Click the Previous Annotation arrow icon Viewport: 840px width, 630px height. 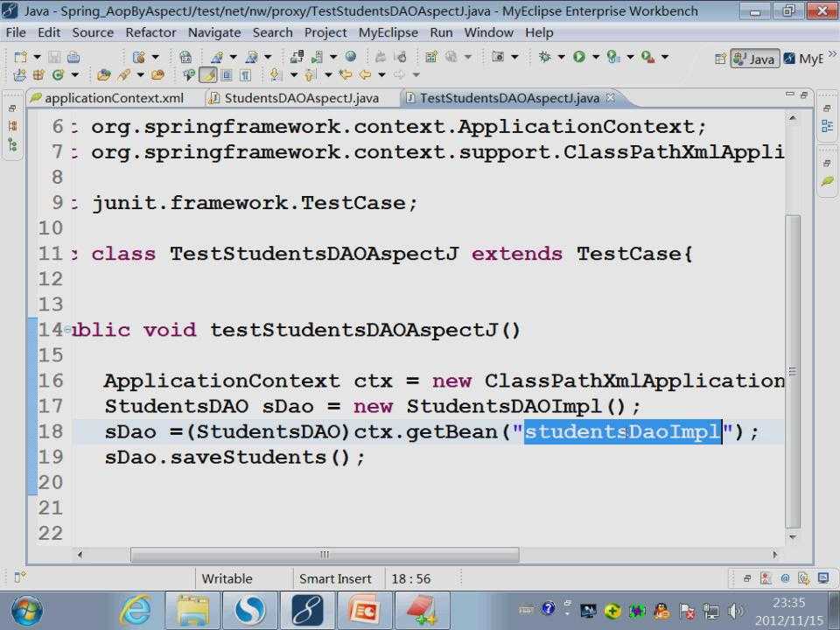tap(310, 75)
